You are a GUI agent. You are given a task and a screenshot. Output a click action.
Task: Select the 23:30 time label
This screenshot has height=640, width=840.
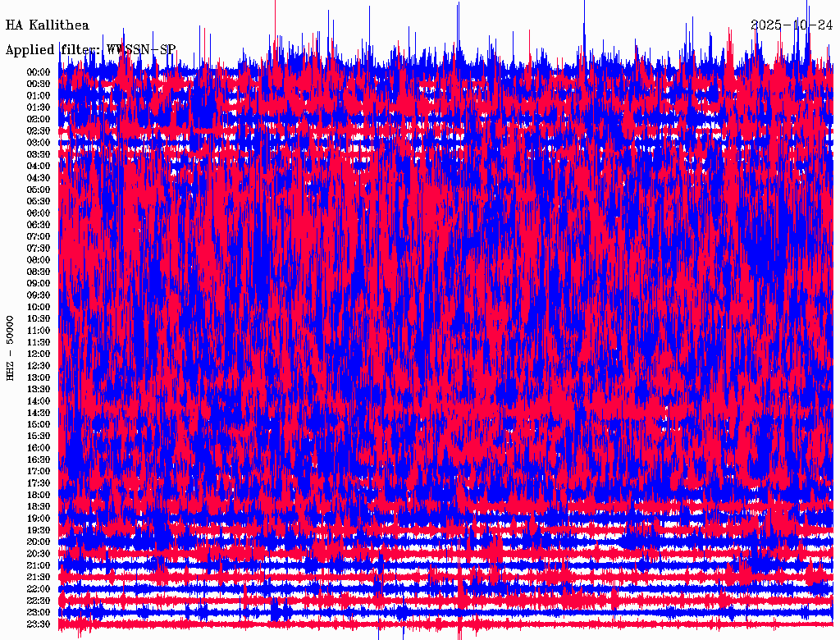click(39, 624)
